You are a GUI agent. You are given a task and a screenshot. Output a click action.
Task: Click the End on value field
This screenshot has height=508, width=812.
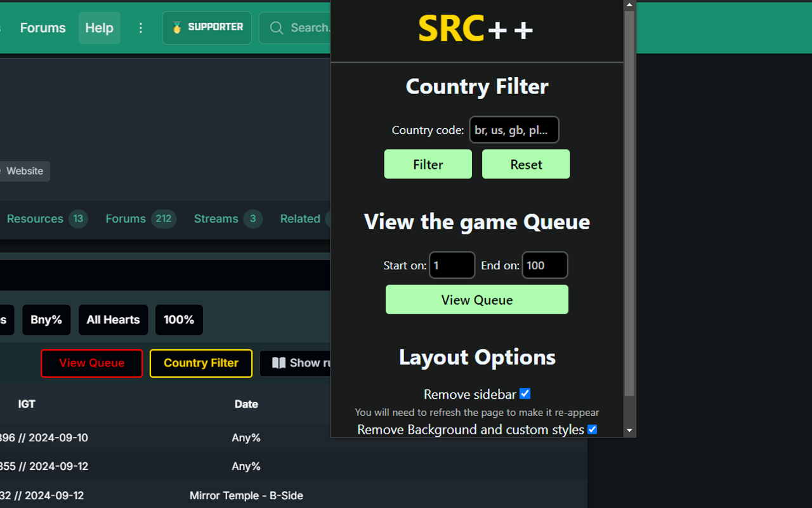[544, 265]
